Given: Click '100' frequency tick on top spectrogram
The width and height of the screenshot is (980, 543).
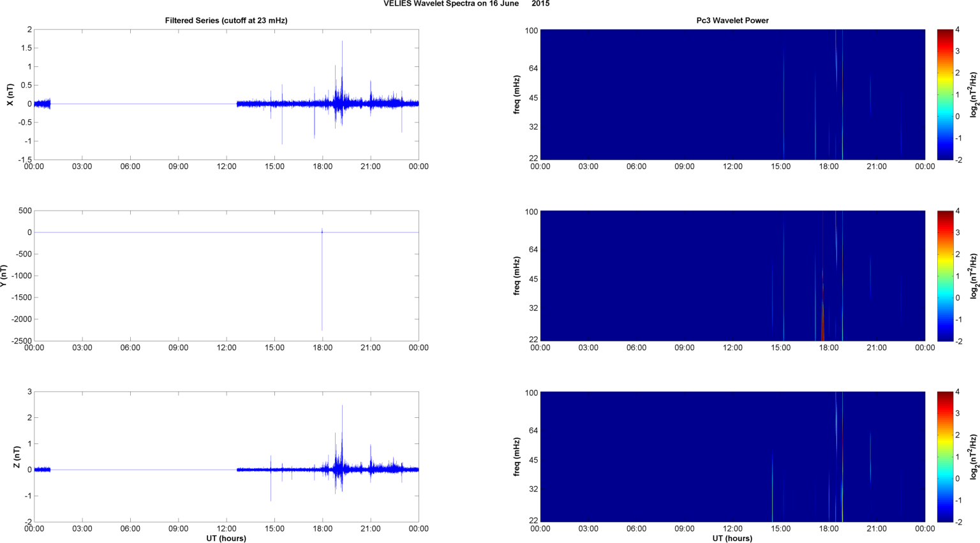Looking at the screenshot, I should 531,31.
